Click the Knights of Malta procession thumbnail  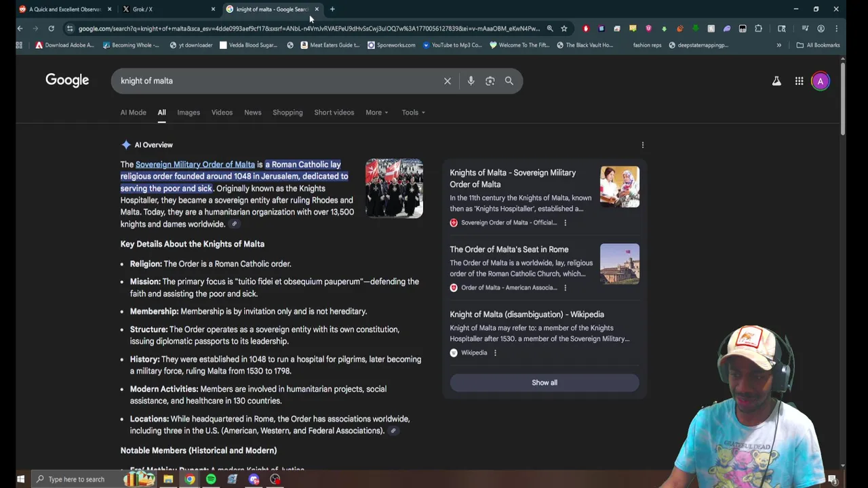click(394, 188)
